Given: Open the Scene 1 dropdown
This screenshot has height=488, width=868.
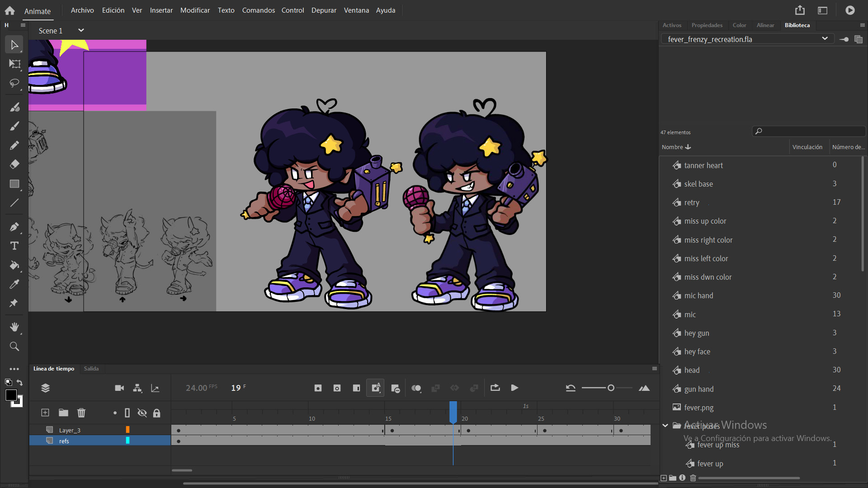Looking at the screenshot, I should click(81, 30).
